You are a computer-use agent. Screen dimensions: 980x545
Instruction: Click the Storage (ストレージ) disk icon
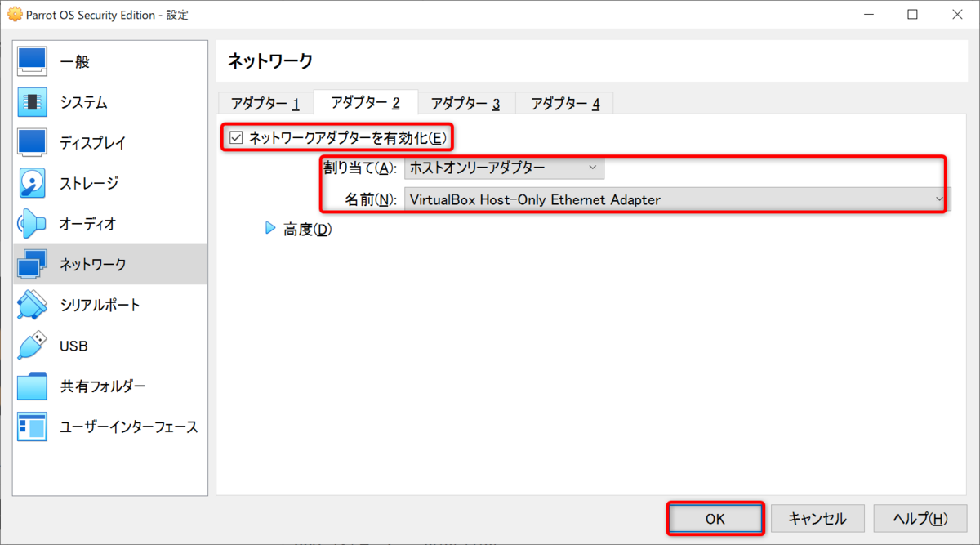point(33,183)
